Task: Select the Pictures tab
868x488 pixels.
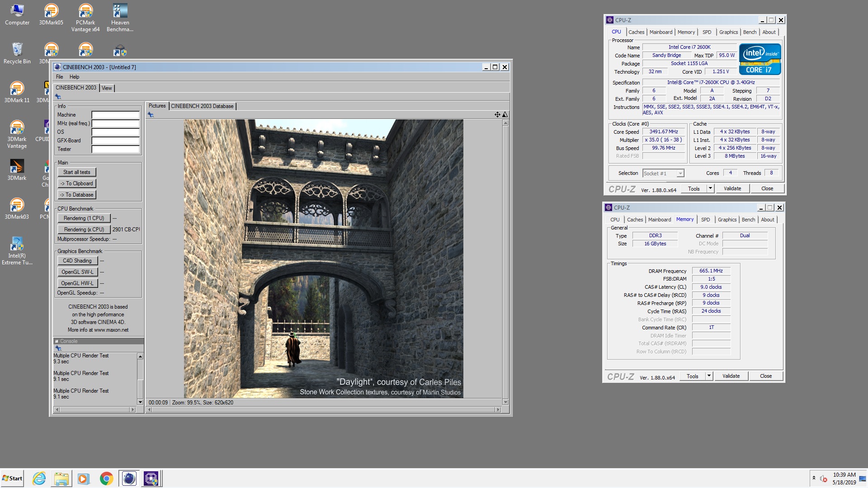Action: pyautogui.click(x=157, y=106)
